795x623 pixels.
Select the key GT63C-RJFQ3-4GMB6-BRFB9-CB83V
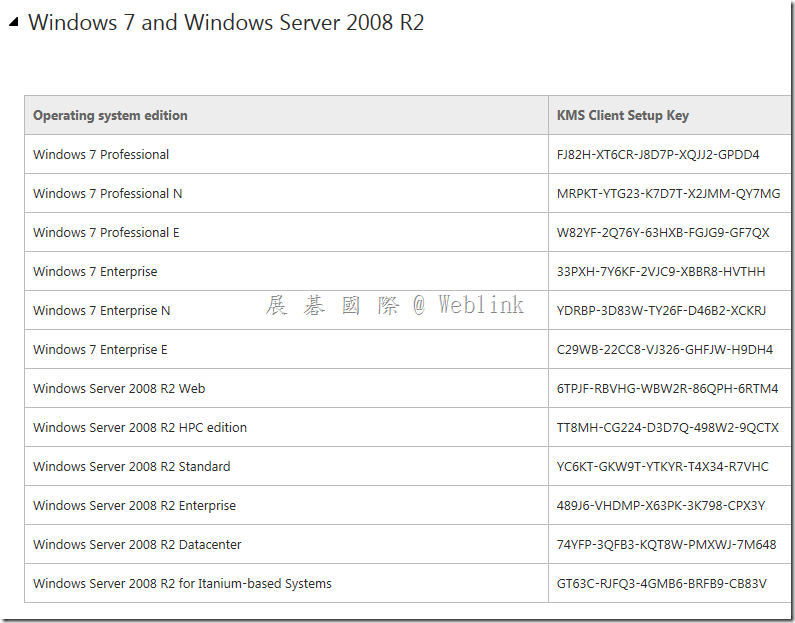point(662,584)
